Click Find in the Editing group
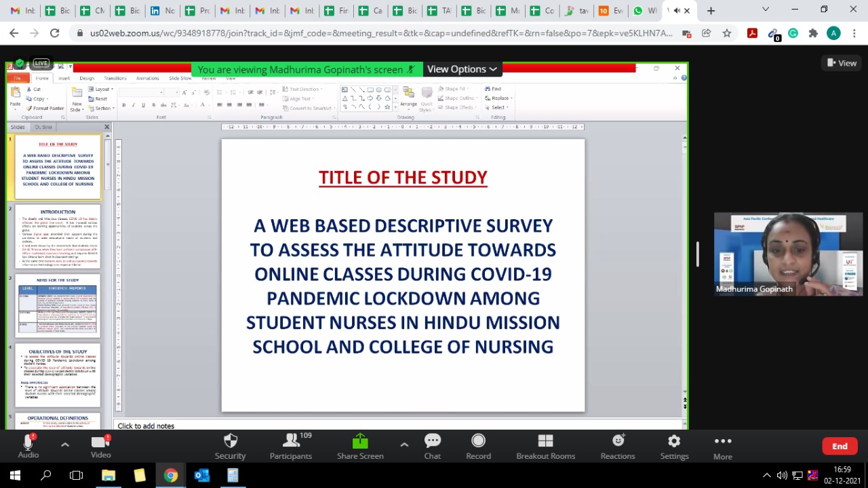This screenshot has width=868, height=488. click(x=493, y=89)
